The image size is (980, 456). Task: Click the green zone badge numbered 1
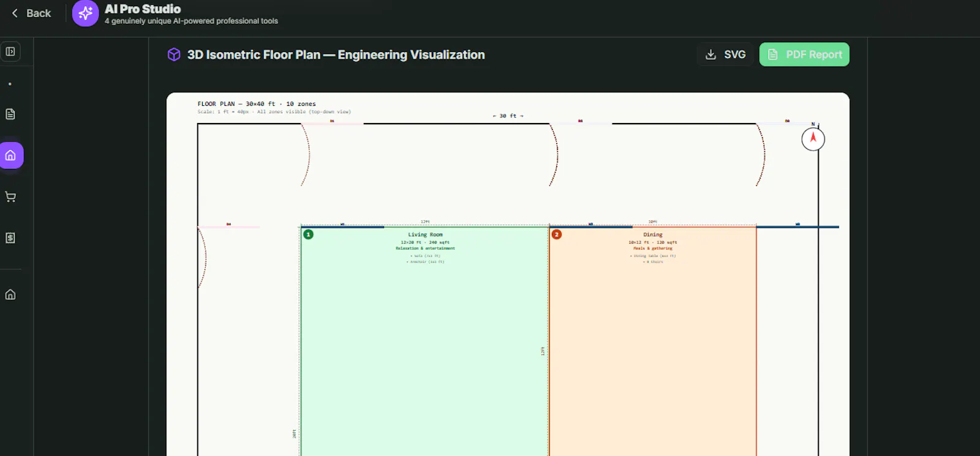coord(308,234)
